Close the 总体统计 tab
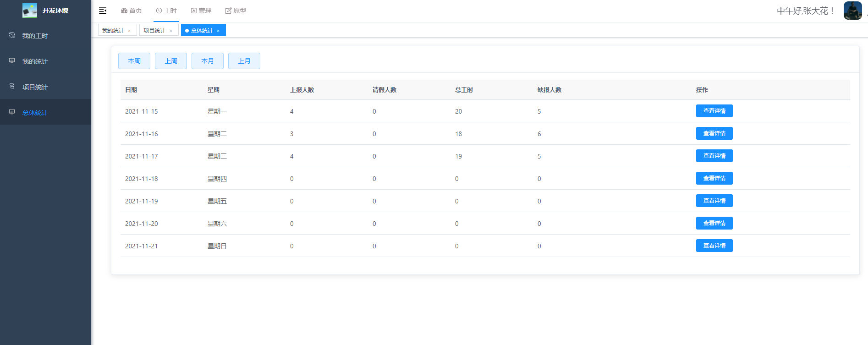 coord(218,31)
